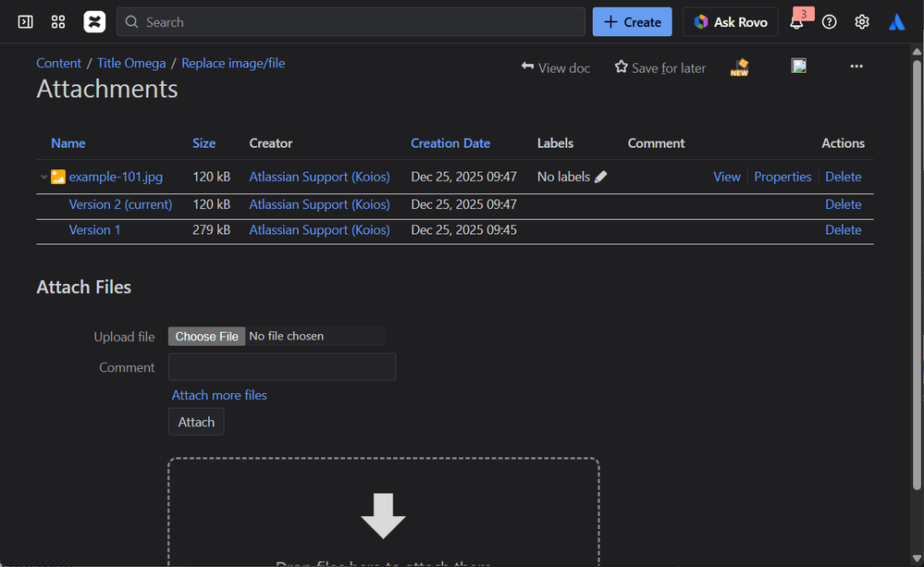Click the Confluence logo icon

coord(94,22)
